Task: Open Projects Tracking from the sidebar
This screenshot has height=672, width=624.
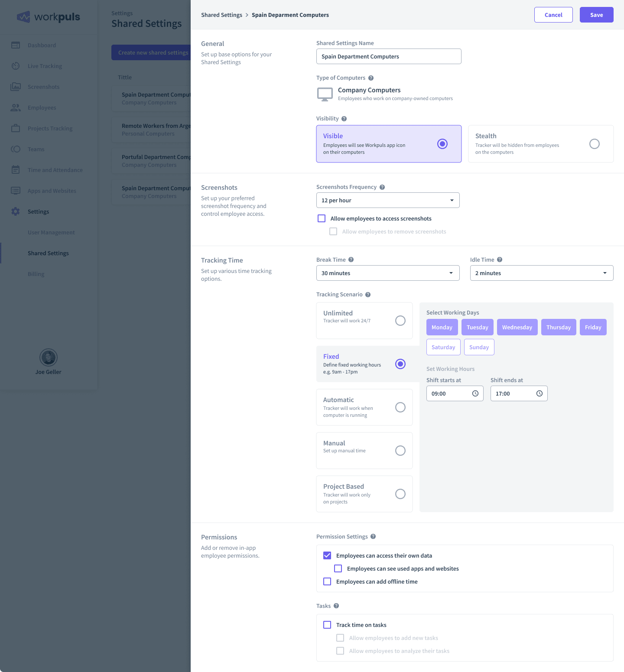Action: click(x=16, y=128)
